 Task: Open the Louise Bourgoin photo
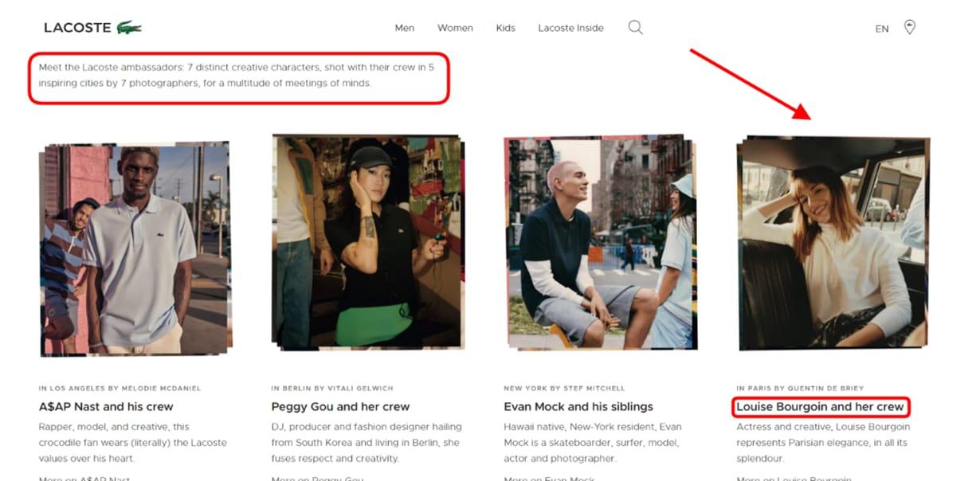833,243
